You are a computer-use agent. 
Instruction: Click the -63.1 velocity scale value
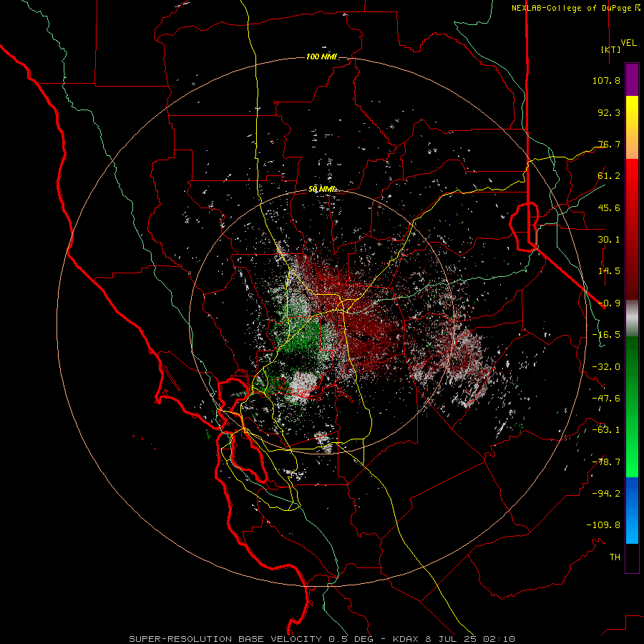(606, 430)
